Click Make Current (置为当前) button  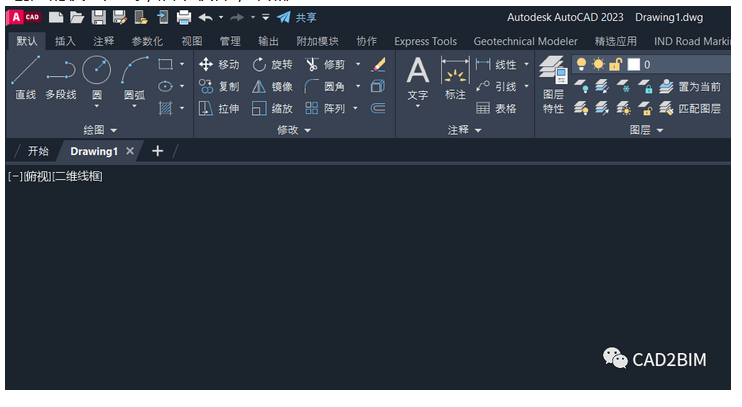[690, 87]
